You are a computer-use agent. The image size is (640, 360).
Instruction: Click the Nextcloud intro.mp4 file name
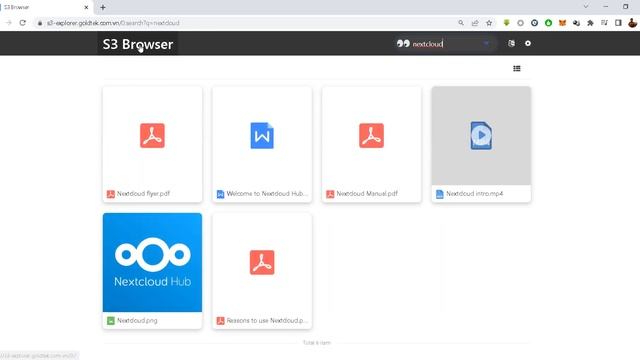pyautogui.click(x=475, y=193)
